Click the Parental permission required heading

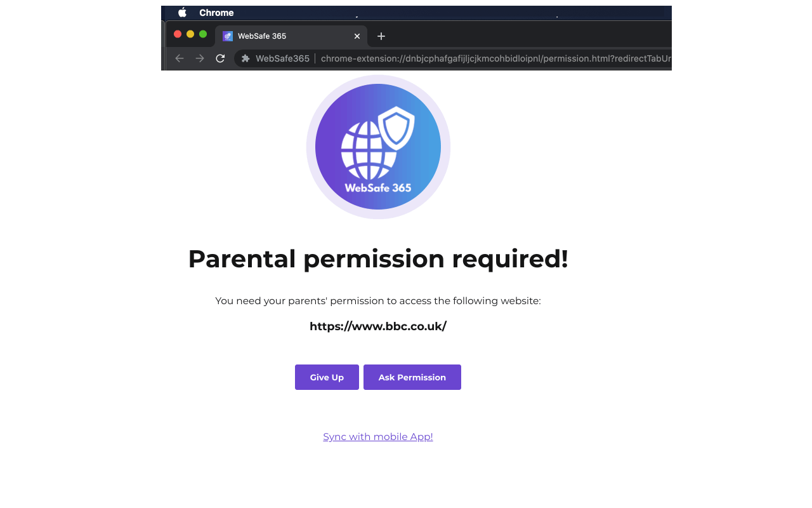[x=378, y=259]
